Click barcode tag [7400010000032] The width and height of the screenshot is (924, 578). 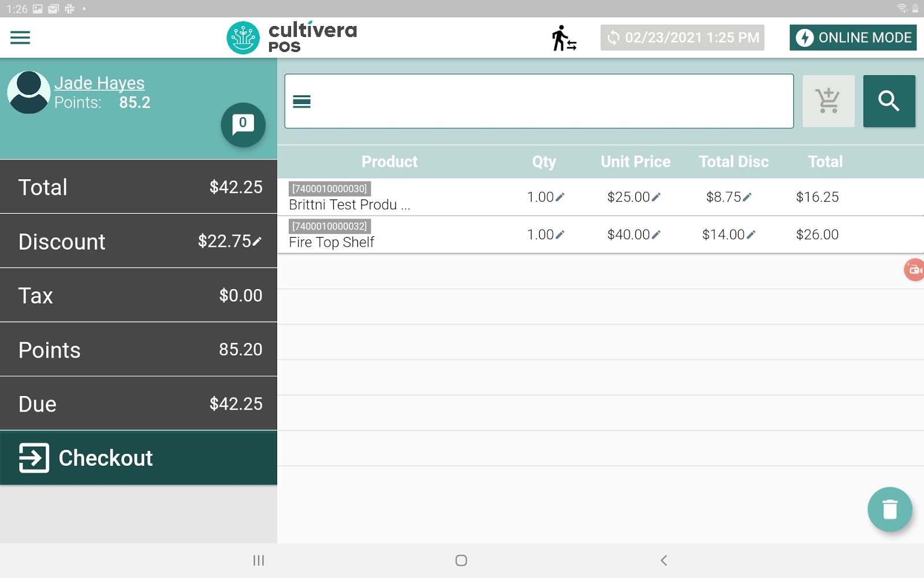pos(329,226)
